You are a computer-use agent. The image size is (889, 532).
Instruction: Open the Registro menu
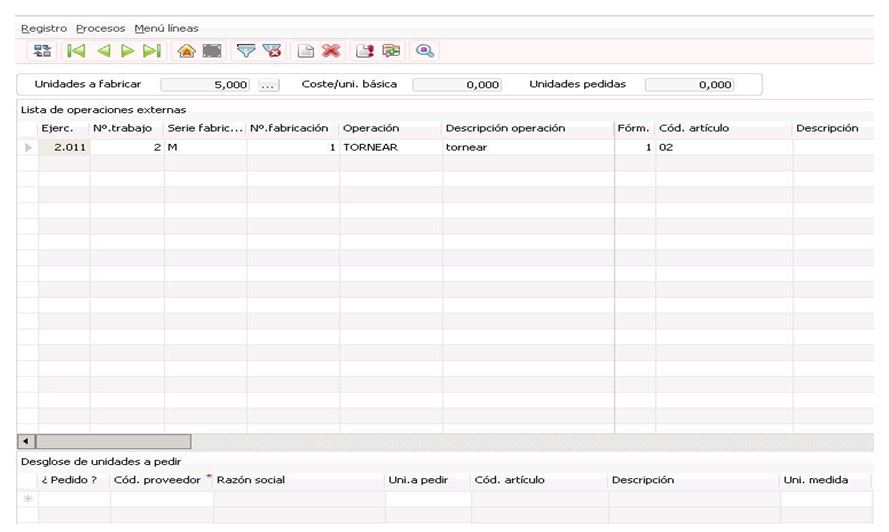tap(44, 28)
